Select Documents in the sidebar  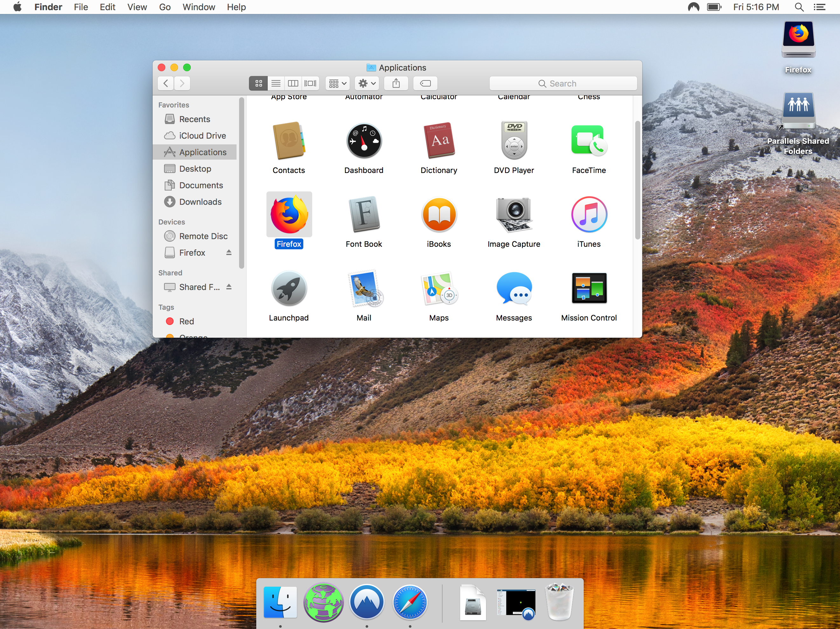[x=195, y=185]
